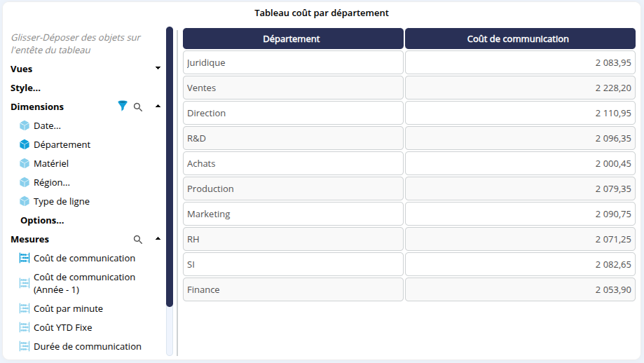Viewport: 644px width, 363px height.
Task: Click the Coût de communication measure icon
Action: pos(25,258)
